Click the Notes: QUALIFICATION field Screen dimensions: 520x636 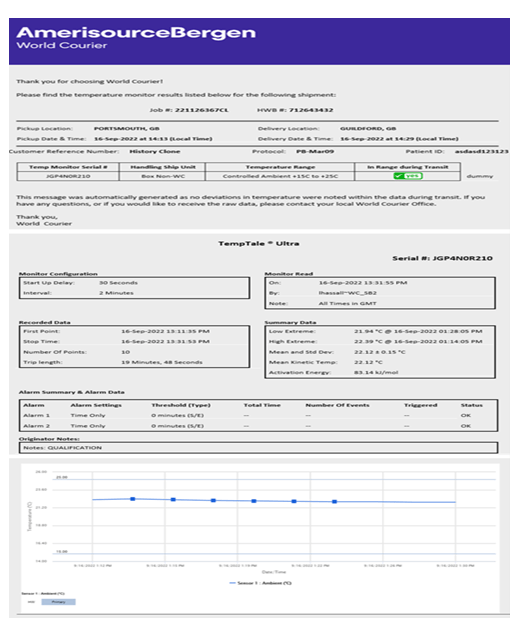pos(258,448)
